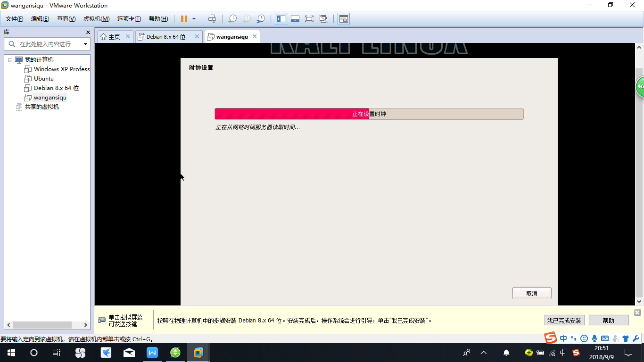Click the library horizontal scrollbar right arrow
This screenshot has height=362, width=644.
[86, 325]
